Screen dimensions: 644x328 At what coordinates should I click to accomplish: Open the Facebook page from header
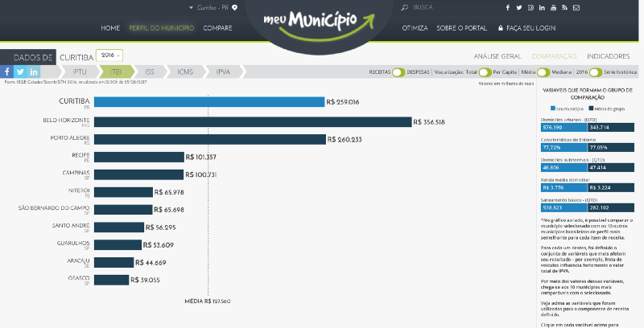[x=508, y=7]
